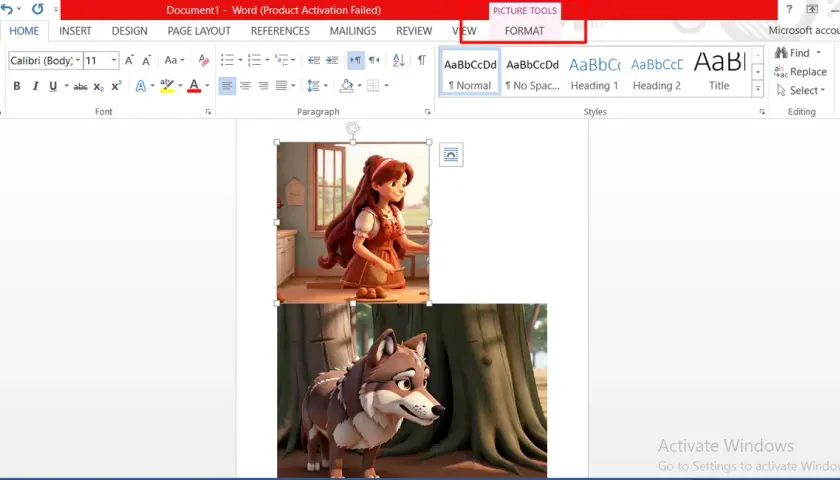Toggle show paragraph marks
Screen dimensions: 840x480
[422, 60]
